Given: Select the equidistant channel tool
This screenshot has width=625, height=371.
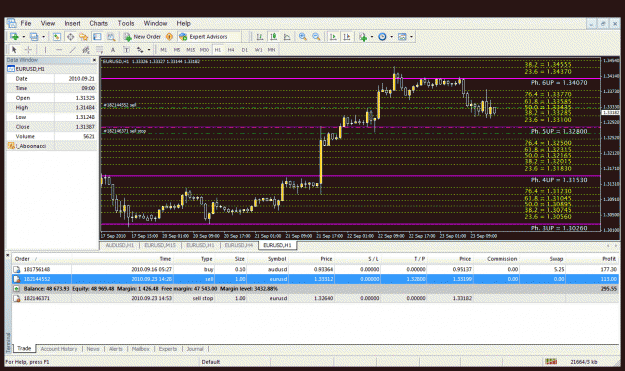Looking at the screenshot, I should click(x=86, y=50).
